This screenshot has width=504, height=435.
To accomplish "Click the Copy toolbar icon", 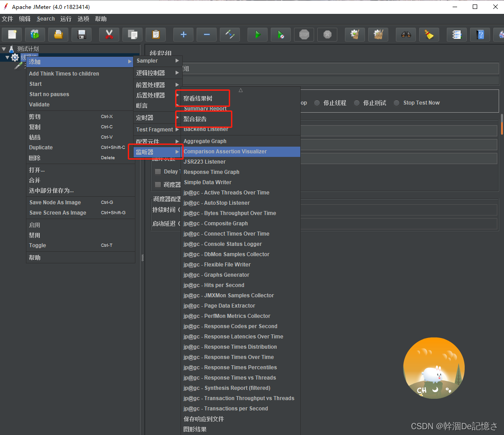I will (132, 34).
